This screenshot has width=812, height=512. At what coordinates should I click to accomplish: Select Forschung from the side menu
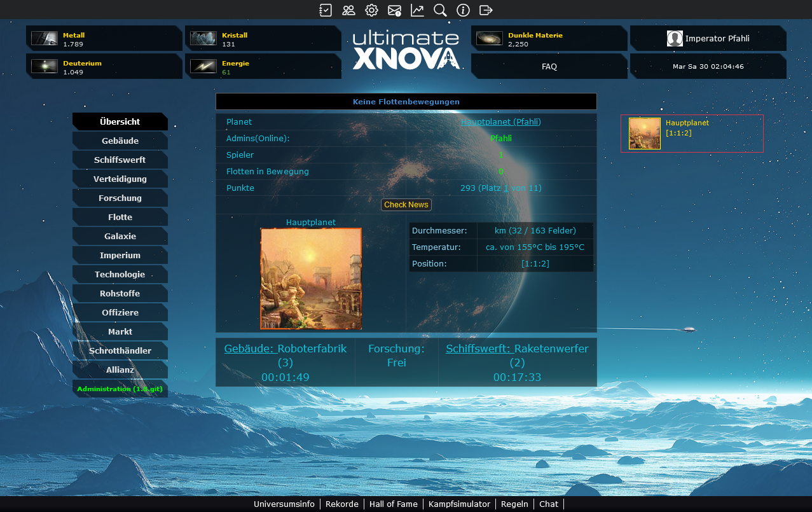point(120,198)
